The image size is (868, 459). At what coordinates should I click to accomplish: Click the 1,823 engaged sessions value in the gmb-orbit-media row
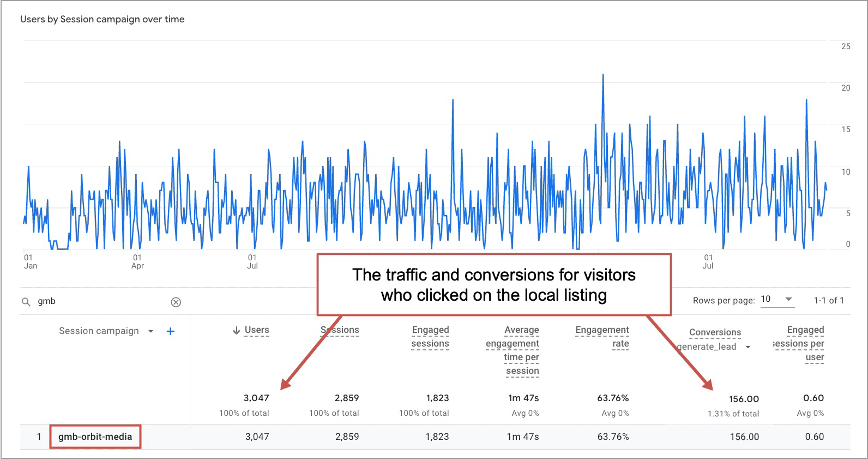tap(437, 437)
